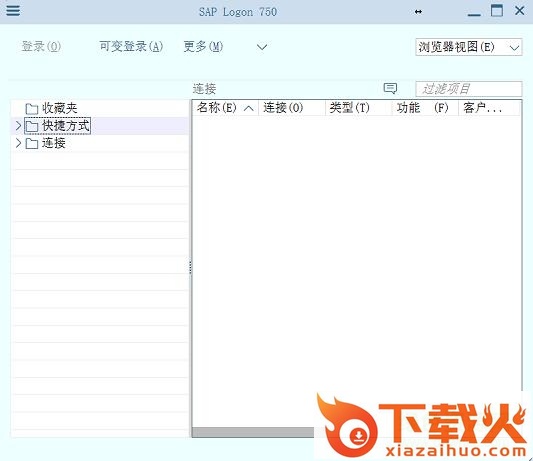Image resolution: width=533 pixels, height=461 pixels.
Task: Click the horizontal scrollbar at list bottom
Action: [253, 432]
